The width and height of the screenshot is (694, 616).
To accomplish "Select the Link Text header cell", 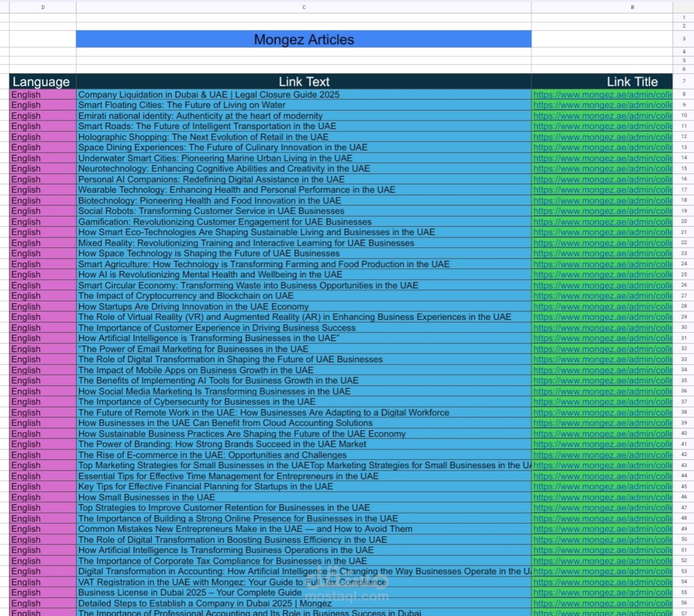I will [x=304, y=81].
